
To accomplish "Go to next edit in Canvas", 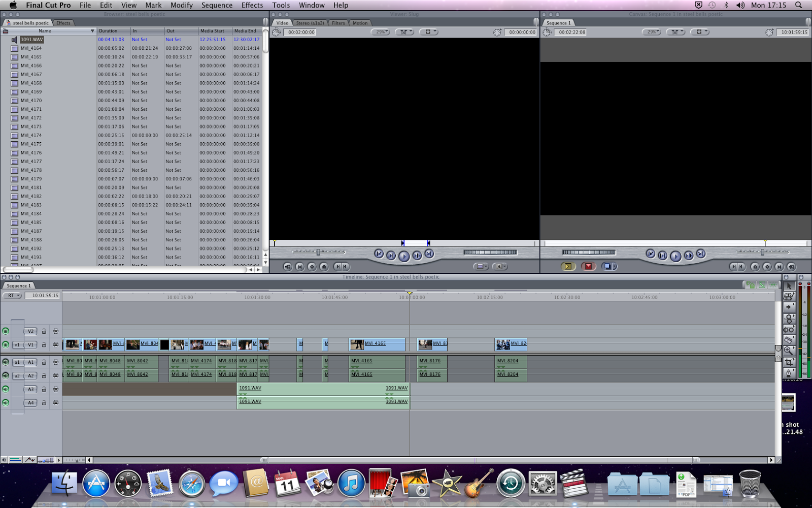I will click(700, 253).
